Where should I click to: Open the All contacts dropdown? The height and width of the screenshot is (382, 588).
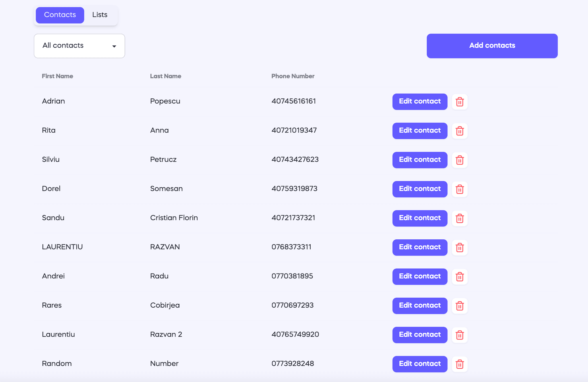pos(79,46)
